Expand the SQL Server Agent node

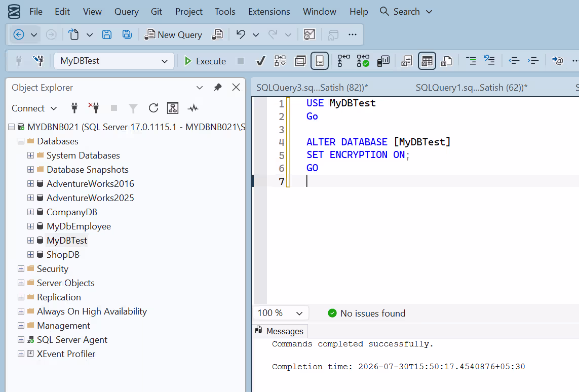(x=21, y=340)
